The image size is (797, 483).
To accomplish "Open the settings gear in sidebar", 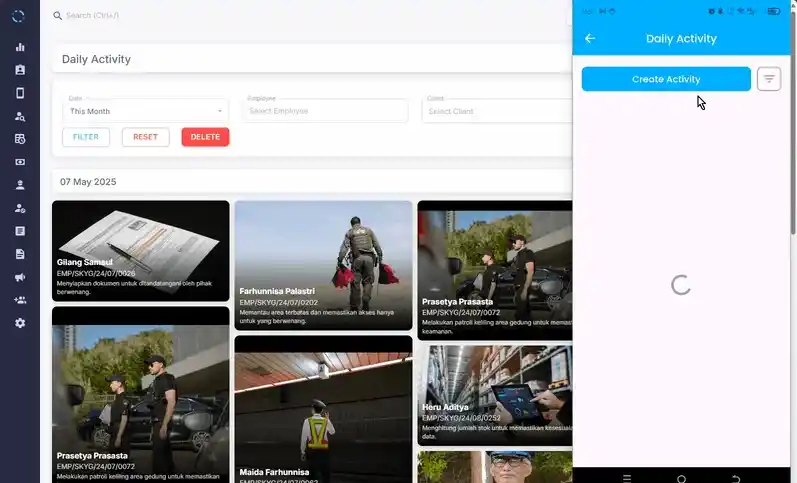I will pyautogui.click(x=20, y=323).
